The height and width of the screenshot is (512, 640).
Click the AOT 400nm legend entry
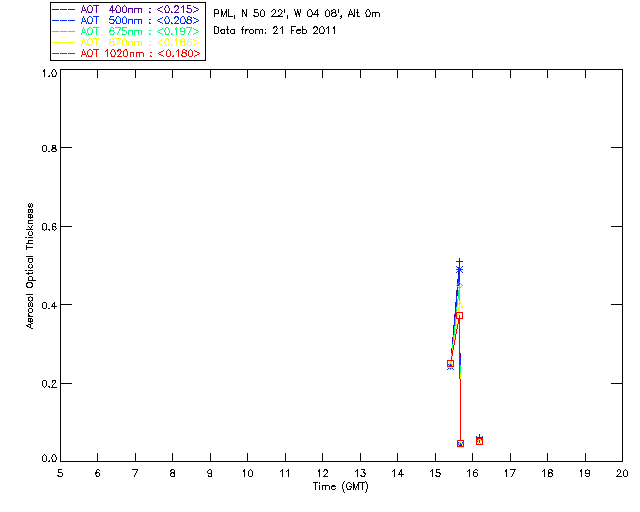coord(126,9)
